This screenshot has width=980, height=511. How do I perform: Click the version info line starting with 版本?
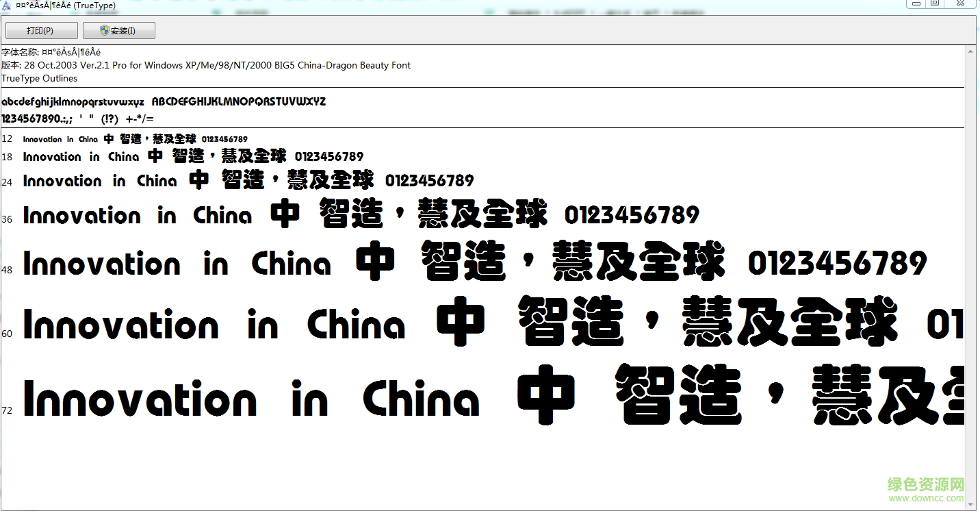(205, 65)
